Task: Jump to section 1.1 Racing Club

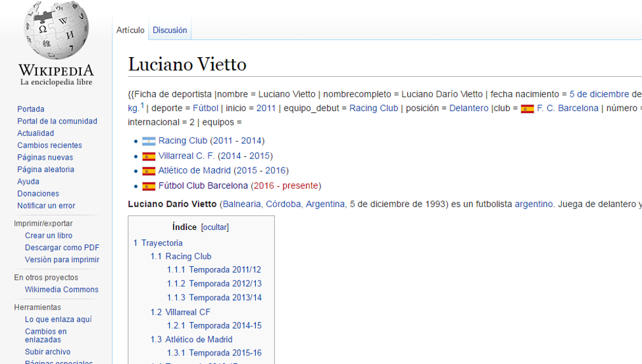Action: (181, 256)
